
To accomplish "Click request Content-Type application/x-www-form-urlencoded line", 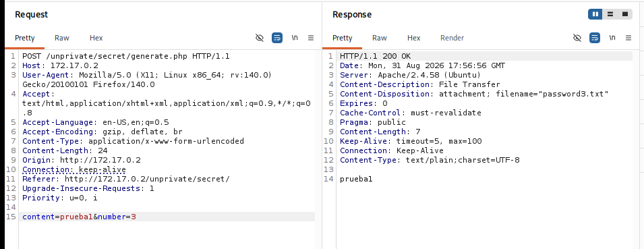I will click(133, 141).
